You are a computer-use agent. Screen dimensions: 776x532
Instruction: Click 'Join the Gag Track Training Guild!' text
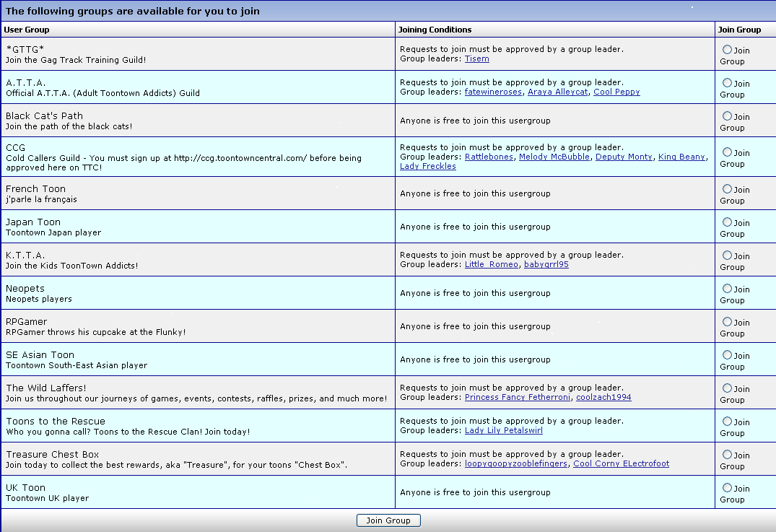(77, 60)
